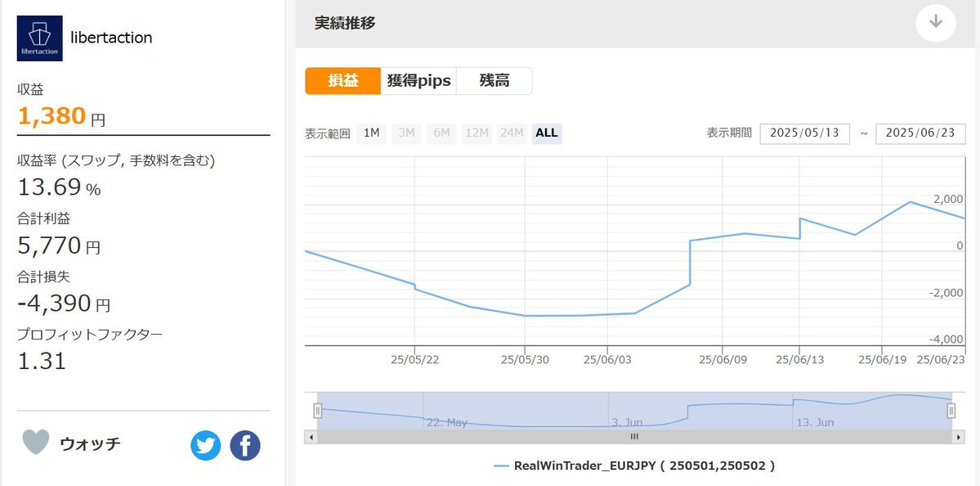Collapse 実績推移 panel with down arrow
The image size is (980, 486).
[936, 22]
